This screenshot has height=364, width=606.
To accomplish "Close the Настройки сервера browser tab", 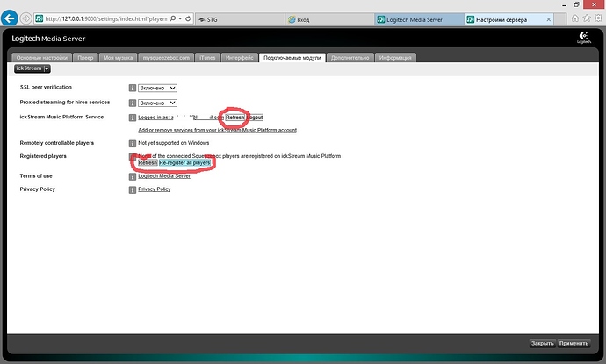I will 548,19.
